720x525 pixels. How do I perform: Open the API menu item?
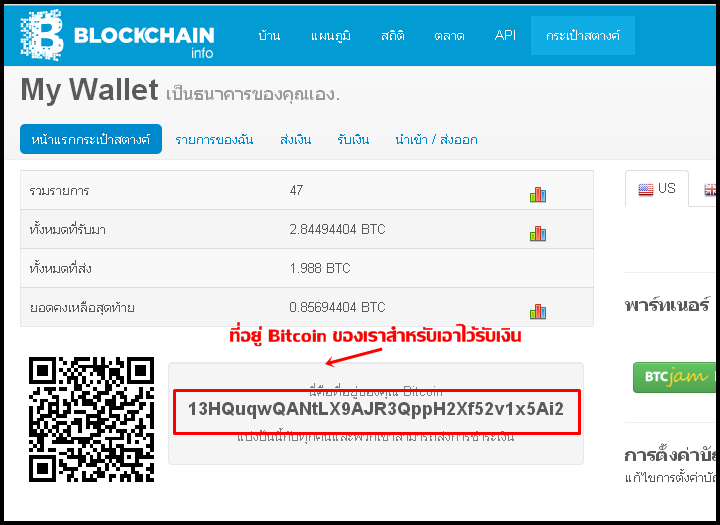[x=505, y=35]
